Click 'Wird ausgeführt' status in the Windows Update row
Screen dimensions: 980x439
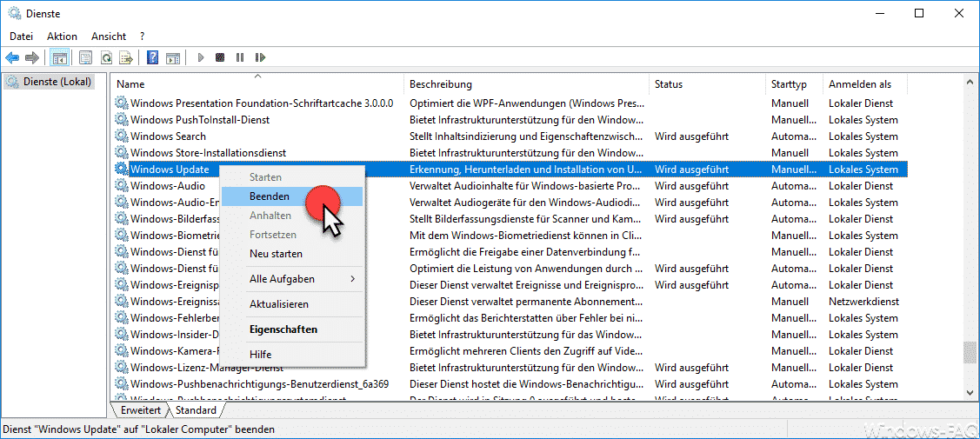click(691, 170)
